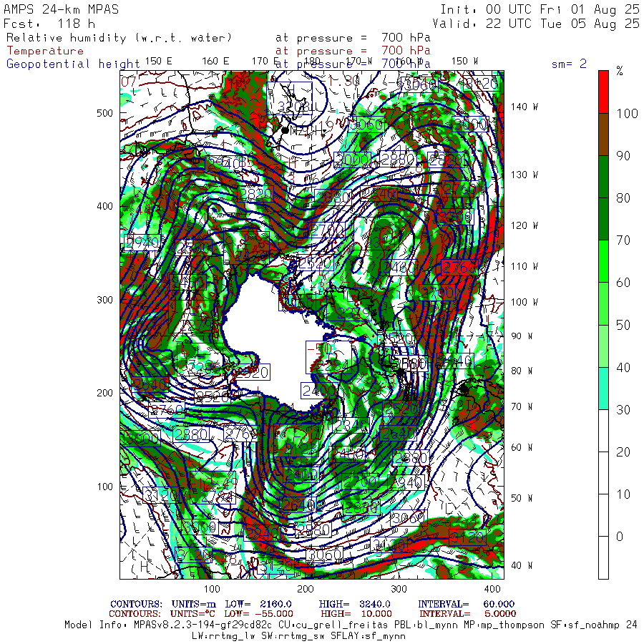Click the "AMPS 24-km MPAS" title
The width and height of the screenshot is (644, 644).
(62, 9)
